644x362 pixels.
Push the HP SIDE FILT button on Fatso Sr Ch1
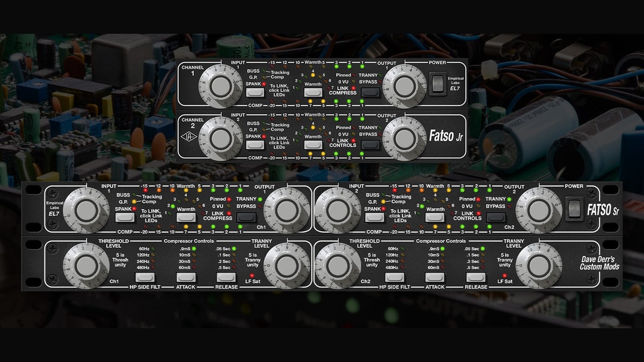(145, 277)
